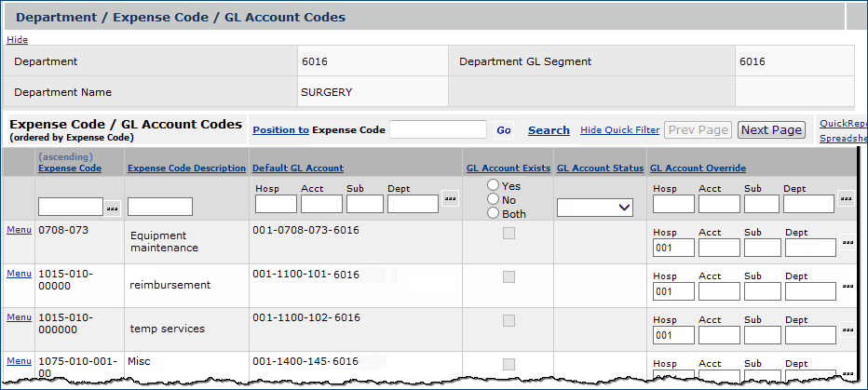Open override lookup for Equipment maintenance row
This screenshot has height=390, width=868.
pos(847,243)
